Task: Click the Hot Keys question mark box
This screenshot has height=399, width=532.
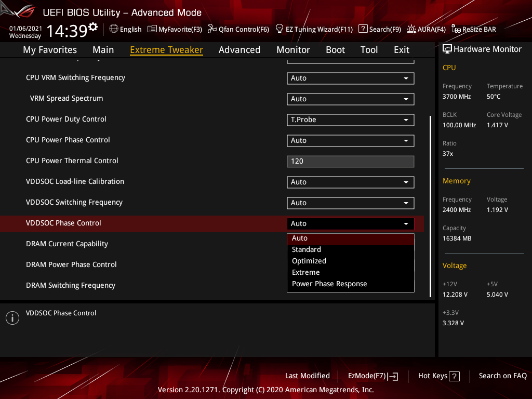Action: click(x=454, y=376)
